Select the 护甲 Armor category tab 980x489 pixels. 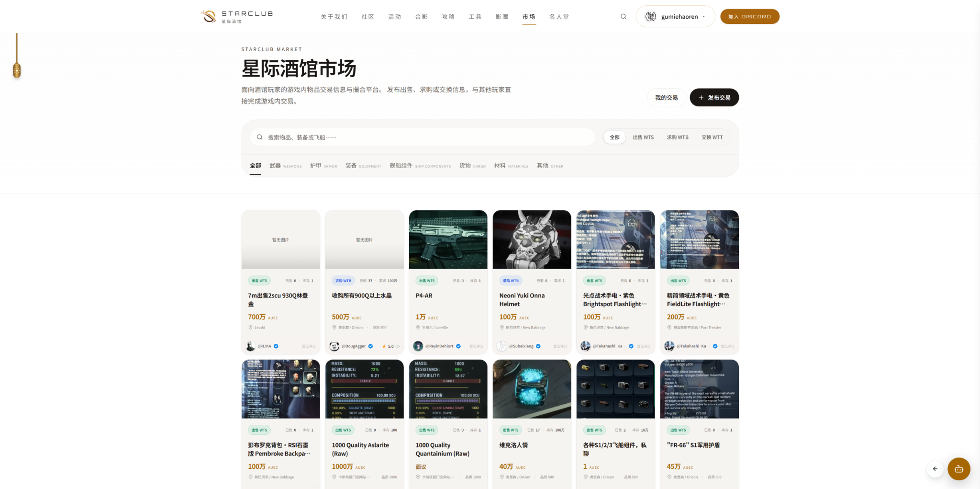pyautogui.click(x=323, y=166)
